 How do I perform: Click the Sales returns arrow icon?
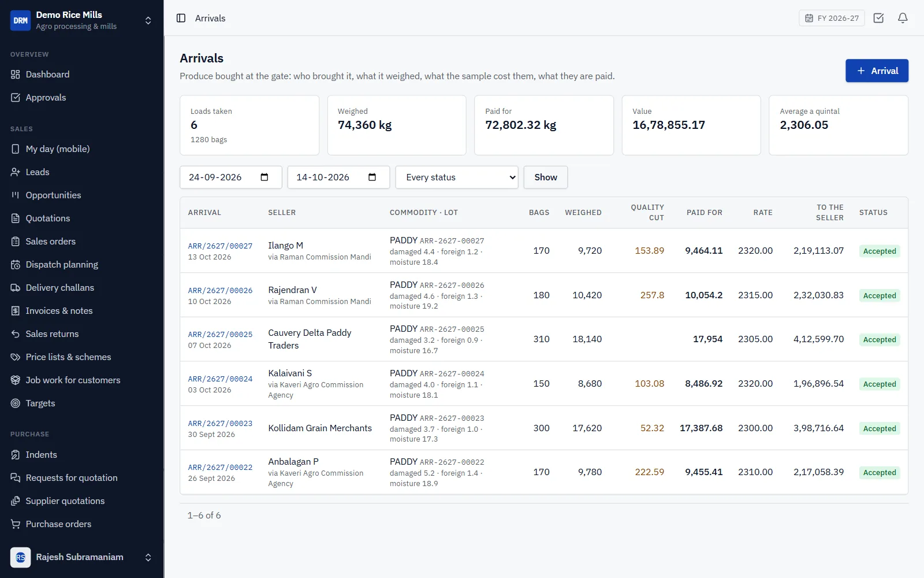point(16,334)
